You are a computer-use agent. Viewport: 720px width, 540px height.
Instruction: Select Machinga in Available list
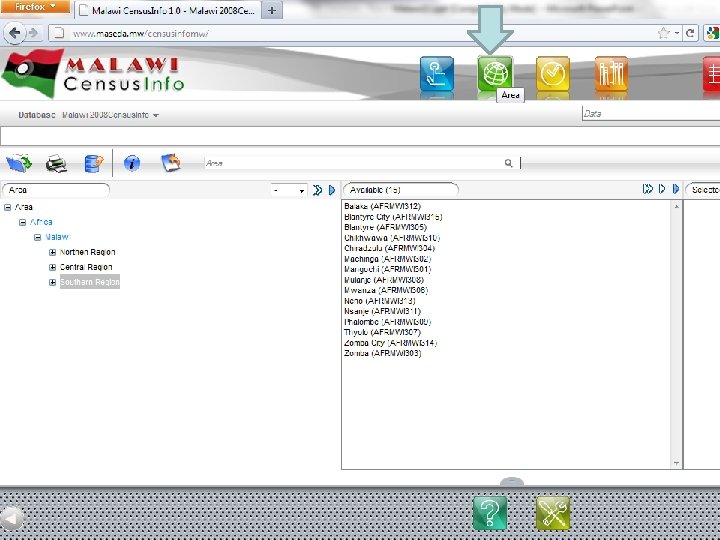[x=388, y=259]
